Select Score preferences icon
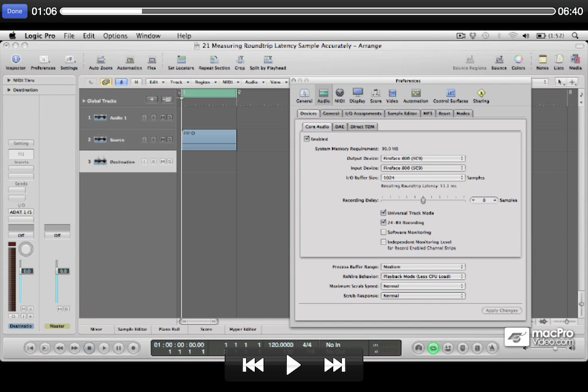The width and height of the screenshot is (588, 392). tap(375, 96)
